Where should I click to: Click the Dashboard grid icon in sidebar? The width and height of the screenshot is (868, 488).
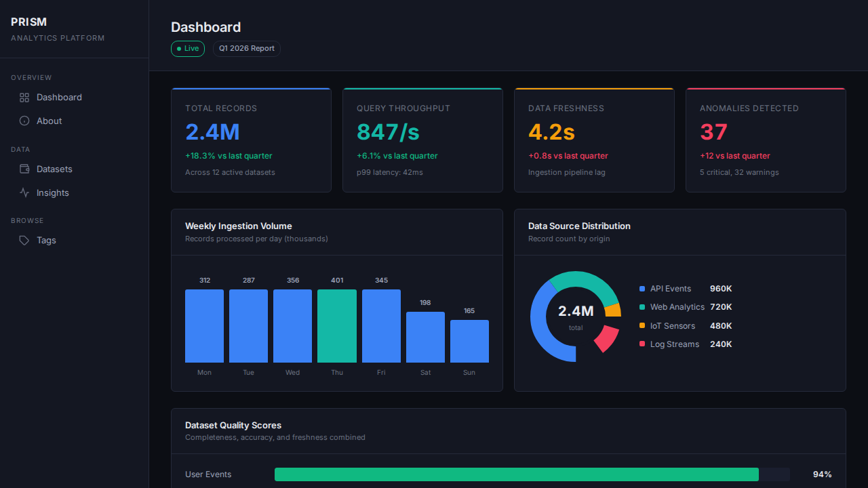(x=24, y=98)
